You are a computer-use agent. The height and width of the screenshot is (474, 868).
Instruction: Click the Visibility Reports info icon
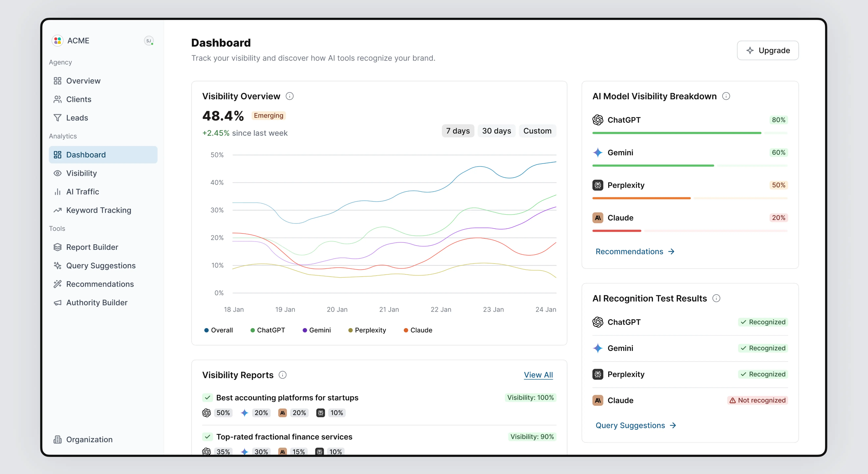click(x=283, y=375)
